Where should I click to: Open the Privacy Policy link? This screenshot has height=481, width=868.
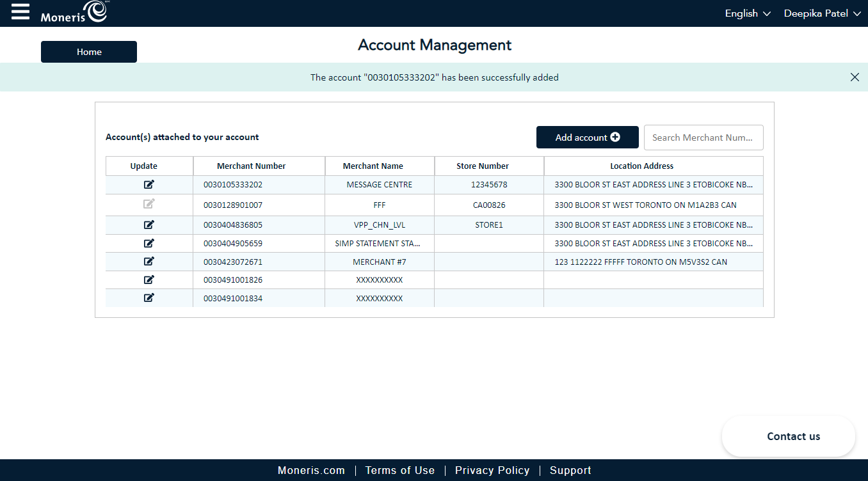pos(492,470)
